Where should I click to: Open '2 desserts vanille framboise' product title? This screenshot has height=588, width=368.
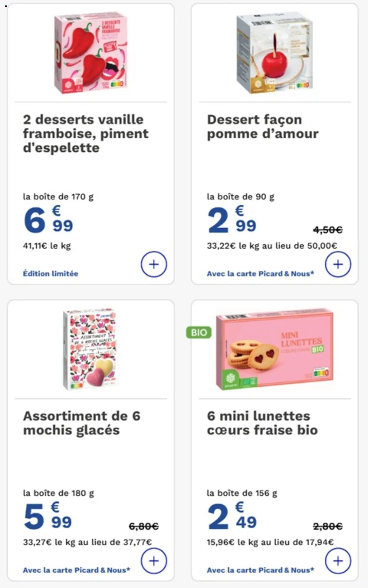[85, 134]
